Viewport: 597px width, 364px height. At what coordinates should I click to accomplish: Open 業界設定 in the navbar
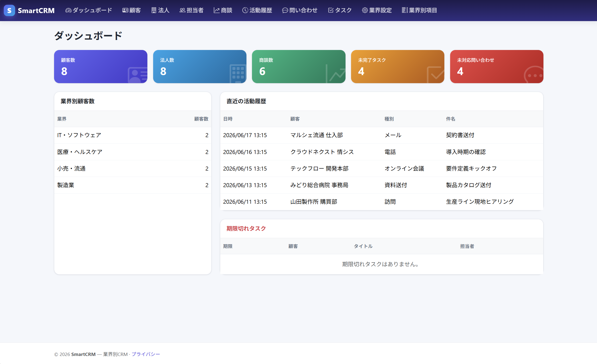coord(377,10)
